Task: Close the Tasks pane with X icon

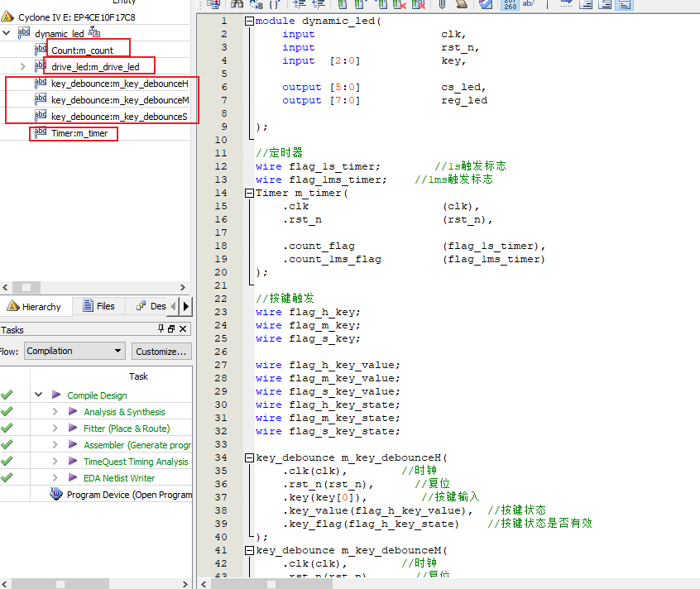Action: coord(184,329)
